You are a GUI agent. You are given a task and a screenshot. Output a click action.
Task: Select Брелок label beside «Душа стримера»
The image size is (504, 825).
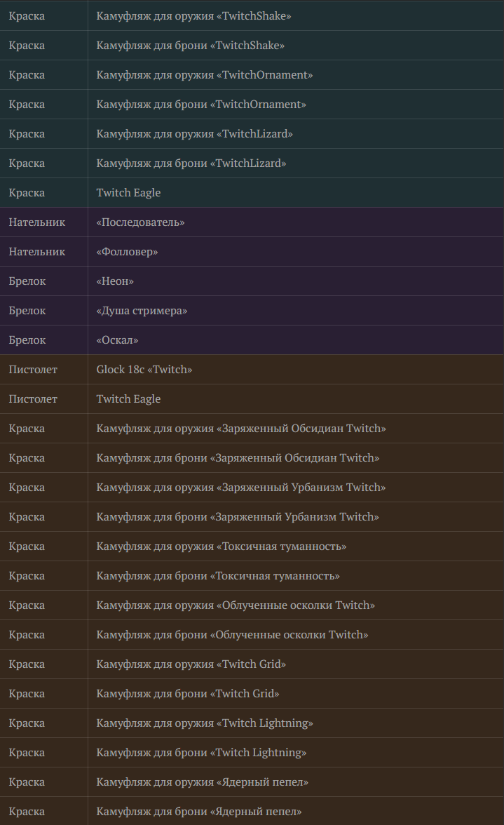pos(27,310)
